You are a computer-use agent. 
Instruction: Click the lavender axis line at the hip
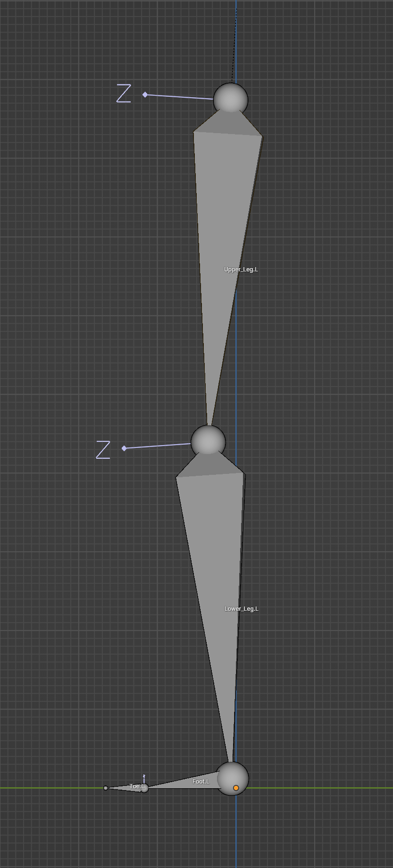179,97
